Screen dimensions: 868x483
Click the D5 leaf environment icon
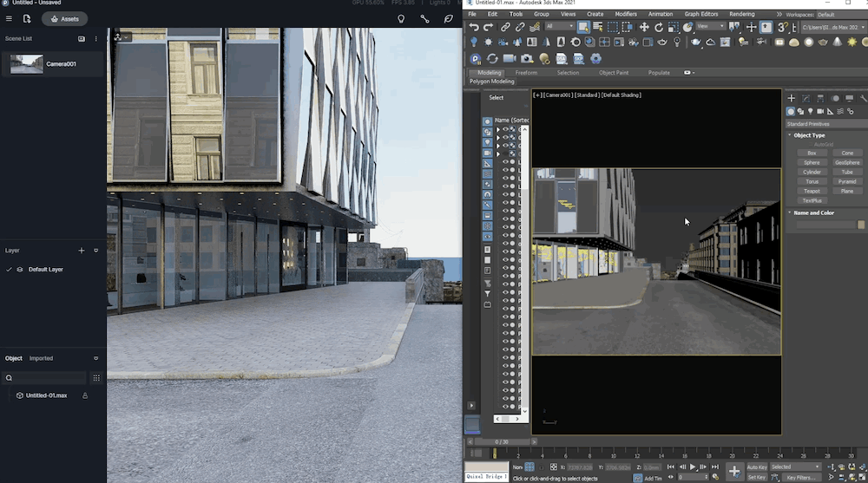pyautogui.click(x=449, y=19)
